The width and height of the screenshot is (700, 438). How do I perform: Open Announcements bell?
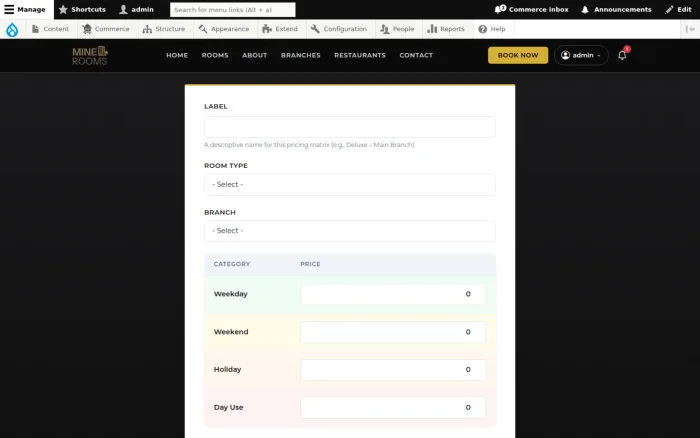point(616,9)
